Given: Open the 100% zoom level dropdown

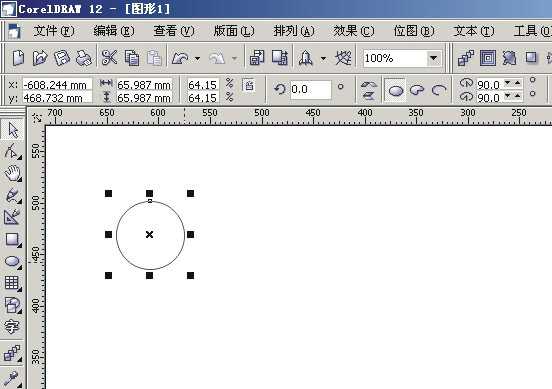Looking at the screenshot, I should 434,58.
